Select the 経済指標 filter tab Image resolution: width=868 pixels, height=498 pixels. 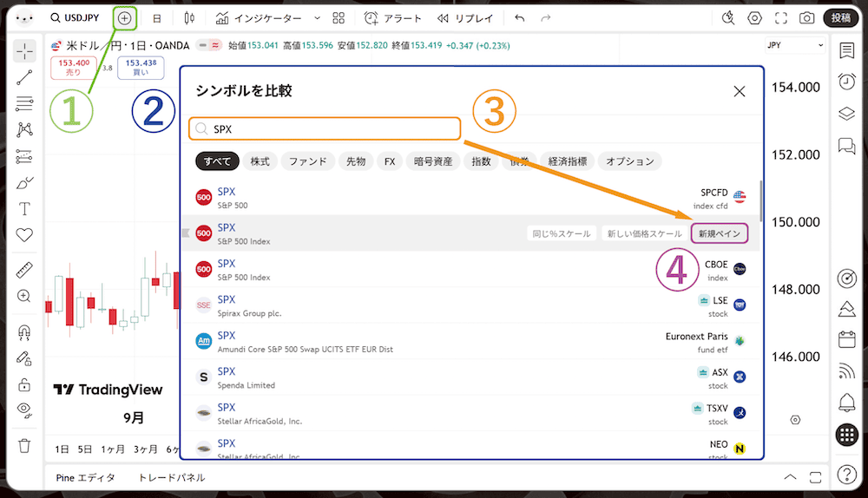point(568,161)
